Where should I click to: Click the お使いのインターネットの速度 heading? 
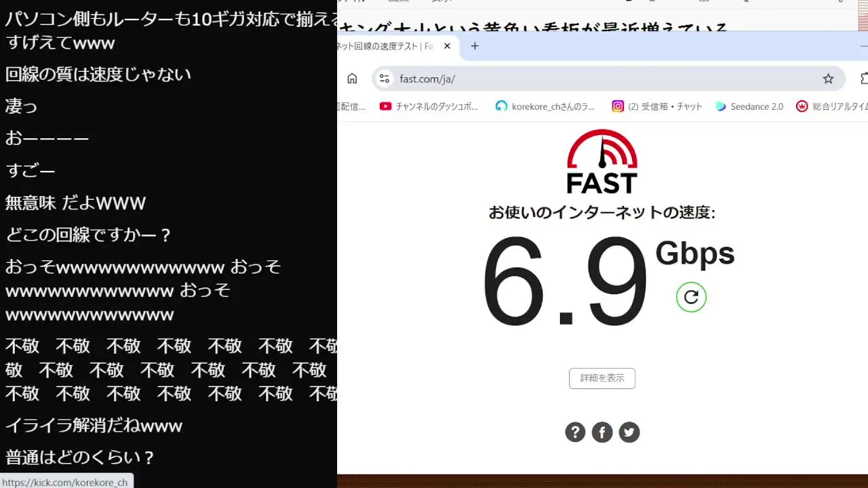click(x=602, y=213)
